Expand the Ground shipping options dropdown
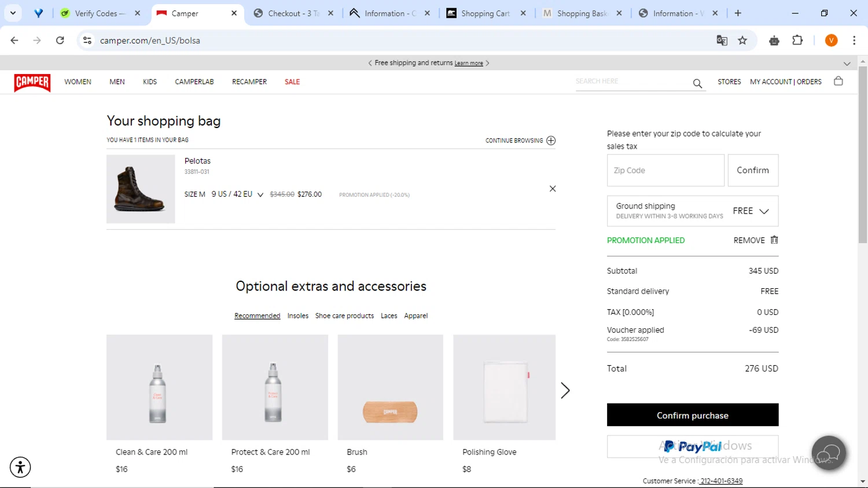Screen dimensions: 868x488 tap(764, 211)
